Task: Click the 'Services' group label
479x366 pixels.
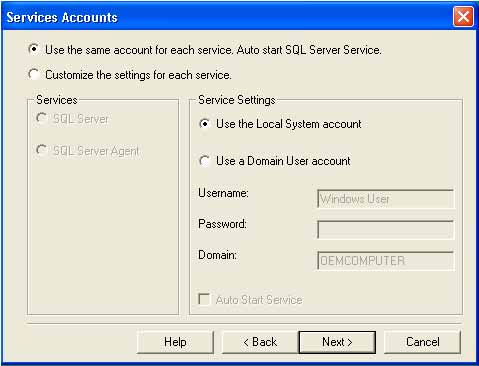Action: (57, 100)
